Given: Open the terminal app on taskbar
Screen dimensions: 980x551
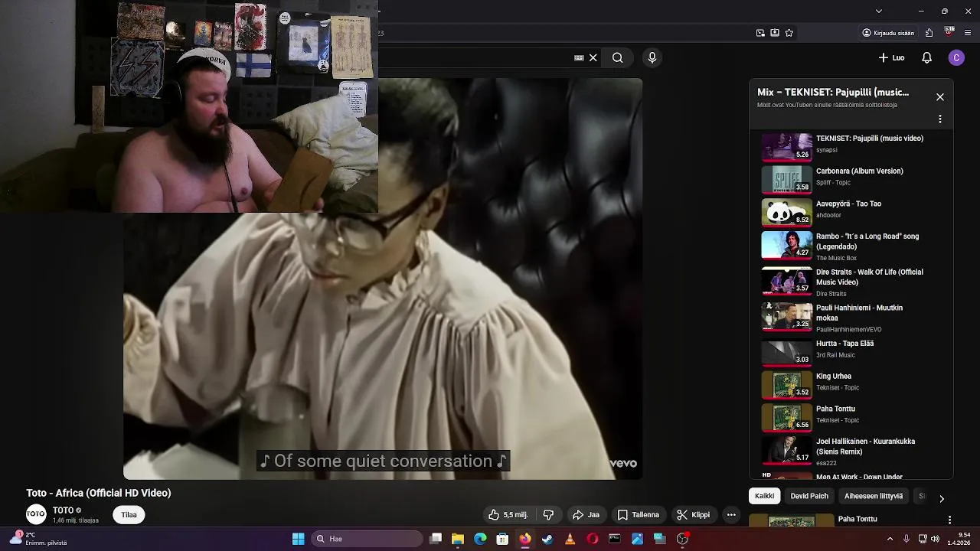Looking at the screenshot, I should click(x=615, y=539).
